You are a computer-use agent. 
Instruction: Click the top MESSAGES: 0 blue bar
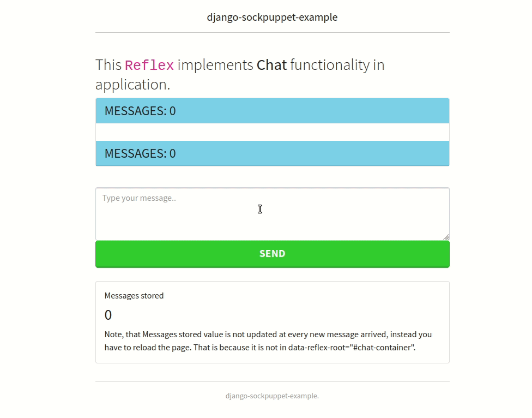coord(272,111)
